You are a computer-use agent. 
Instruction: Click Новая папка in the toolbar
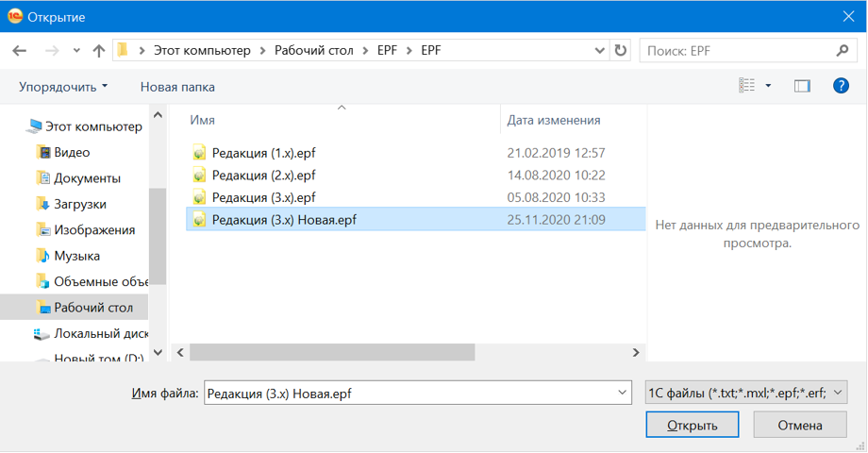click(177, 87)
